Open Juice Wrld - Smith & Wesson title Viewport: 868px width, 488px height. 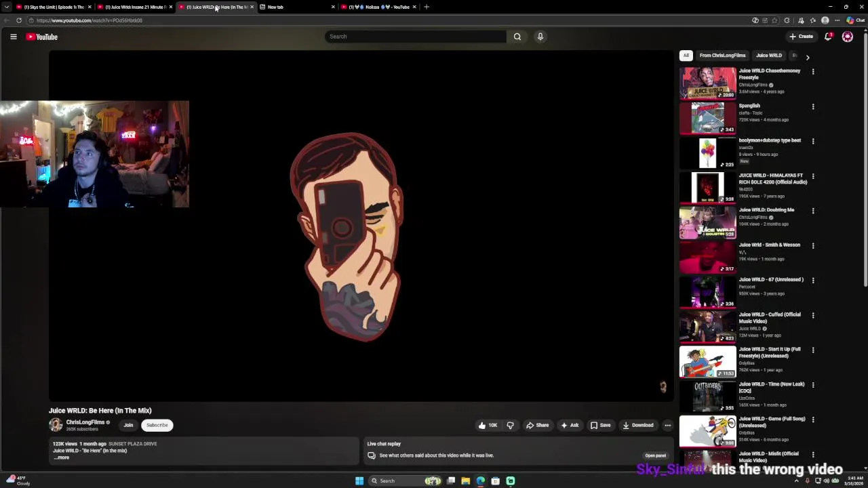click(769, 245)
